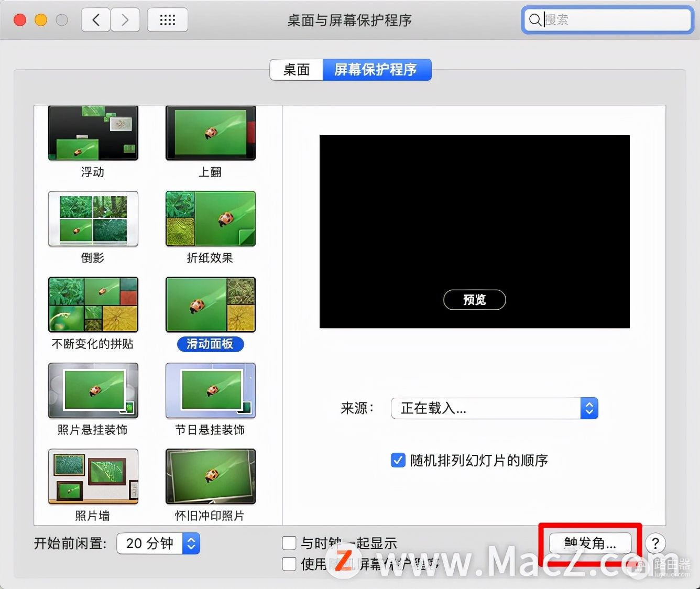700x589 pixels.
Task: Close window with red button
Action: (20, 20)
